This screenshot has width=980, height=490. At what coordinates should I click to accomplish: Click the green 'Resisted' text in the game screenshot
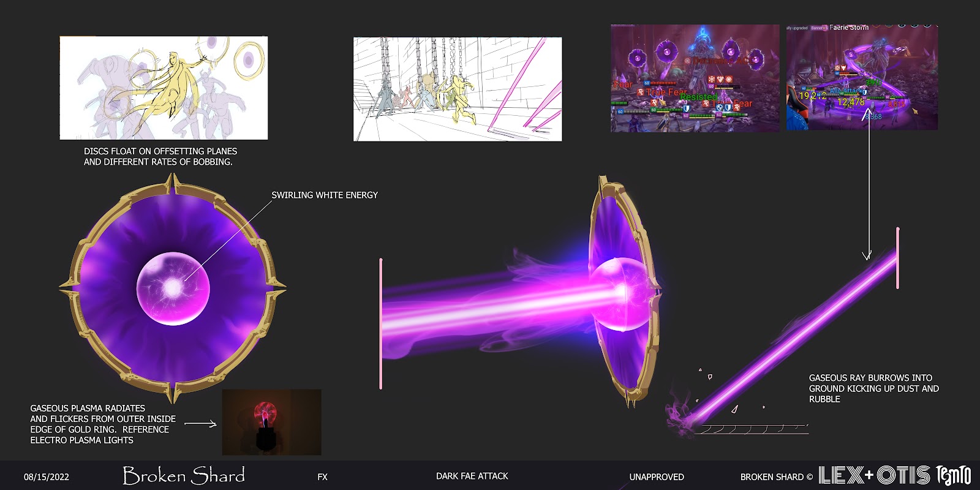[698, 97]
